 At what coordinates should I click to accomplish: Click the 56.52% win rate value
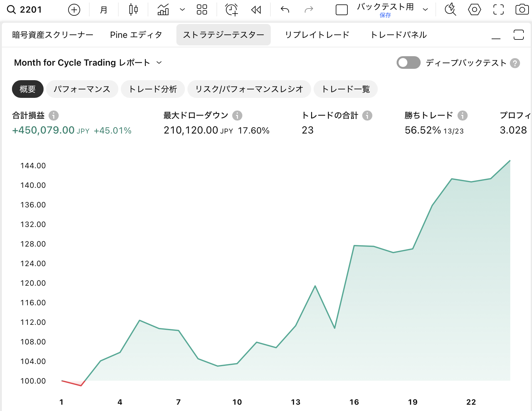click(x=423, y=130)
